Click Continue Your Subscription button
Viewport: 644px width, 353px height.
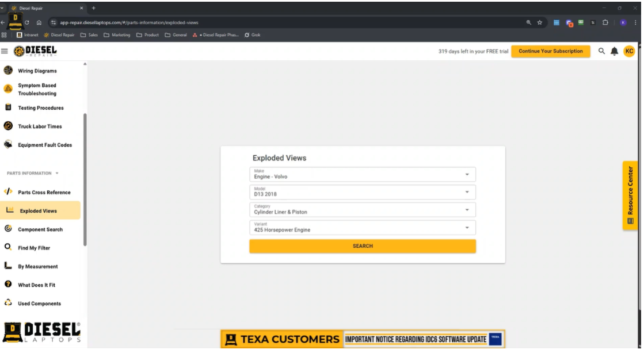(x=550, y=51)
